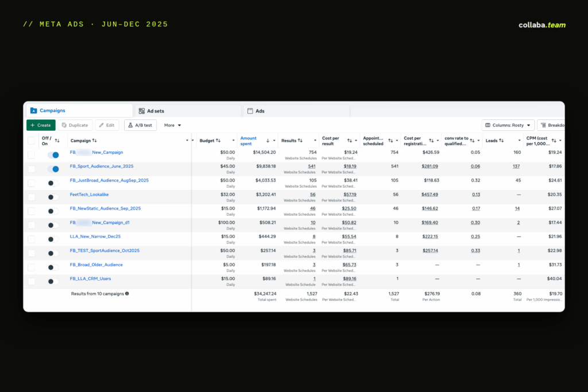The width and height of the screenshot is (588, 392).
Task: Click sort arrows beside Budget header
Action: 218,141
